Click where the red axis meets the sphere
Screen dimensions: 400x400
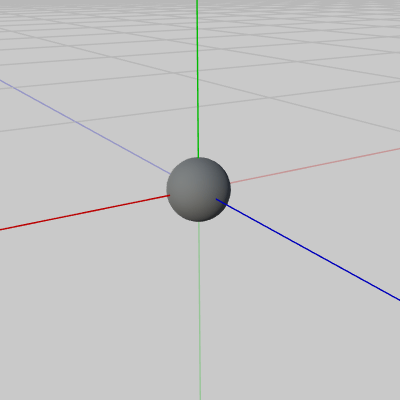pyautogui.click(x=169, y=196)
